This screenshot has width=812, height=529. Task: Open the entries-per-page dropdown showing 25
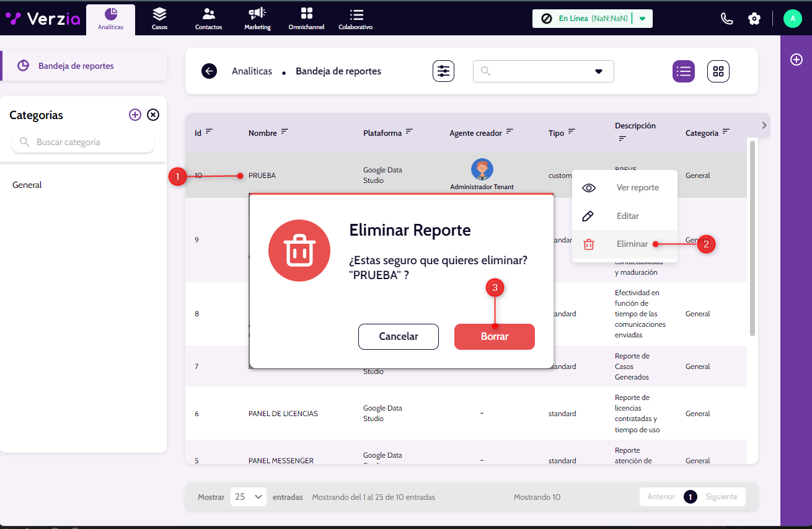(249, 497)
